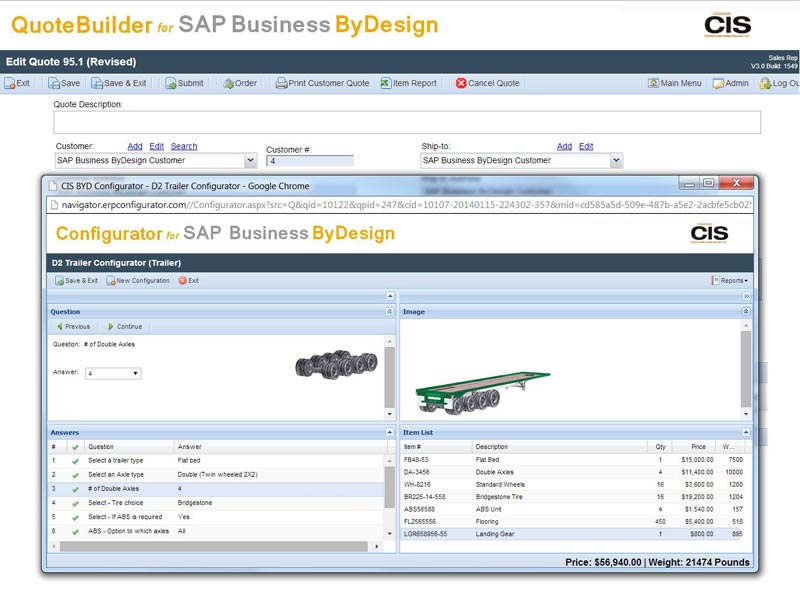Select the 'Select - If ABS is required' row

[216, 517]
